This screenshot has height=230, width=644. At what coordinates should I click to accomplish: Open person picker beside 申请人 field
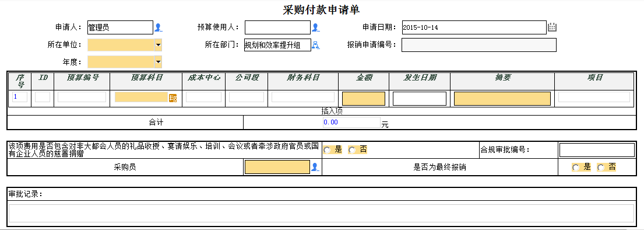point(158,27)
